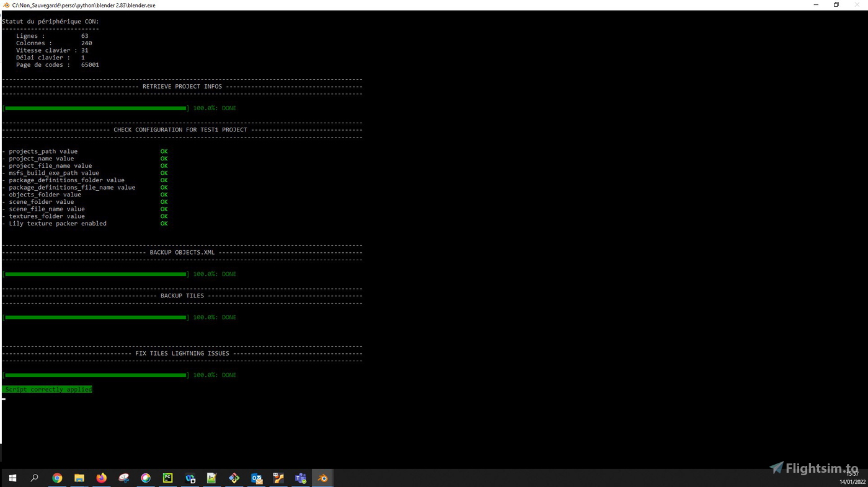This screenshot has height=487, width=868.
Task: Open Notepad++ from the taskbar
Action: click(212, 478)
